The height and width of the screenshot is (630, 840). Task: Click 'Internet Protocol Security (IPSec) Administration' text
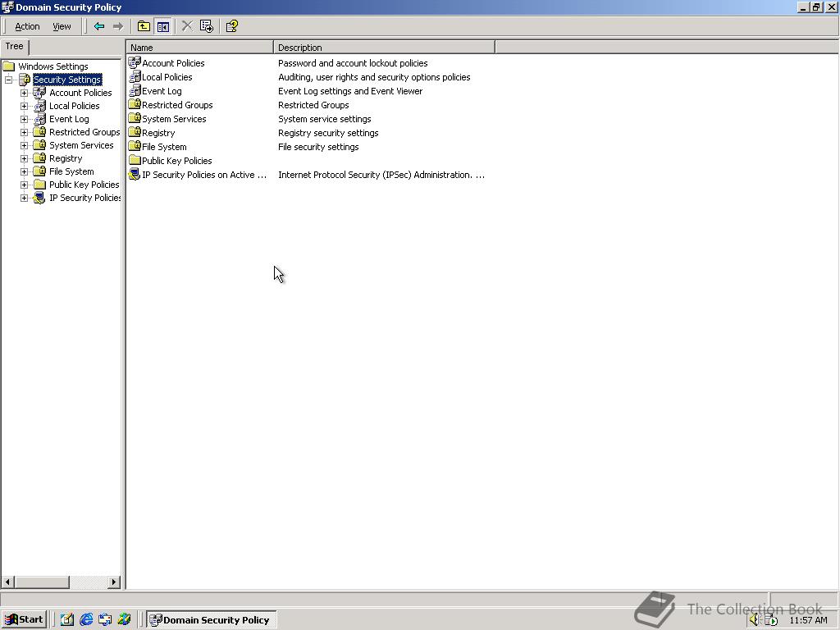(381, 175)
